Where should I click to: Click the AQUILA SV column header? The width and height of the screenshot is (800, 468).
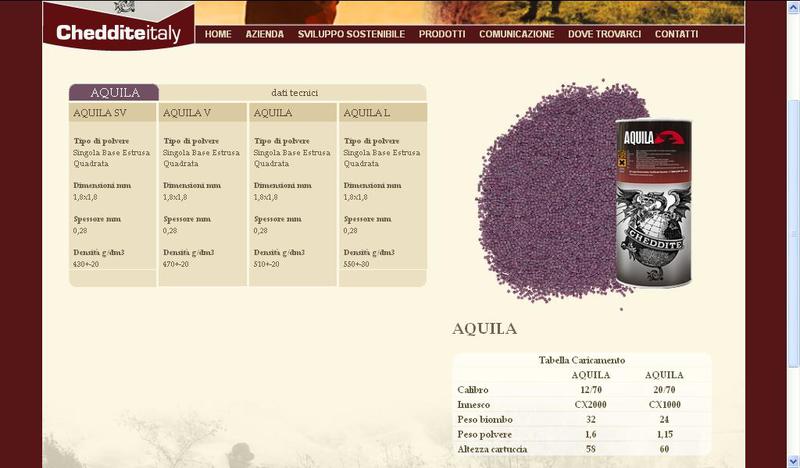click(112, 112)
